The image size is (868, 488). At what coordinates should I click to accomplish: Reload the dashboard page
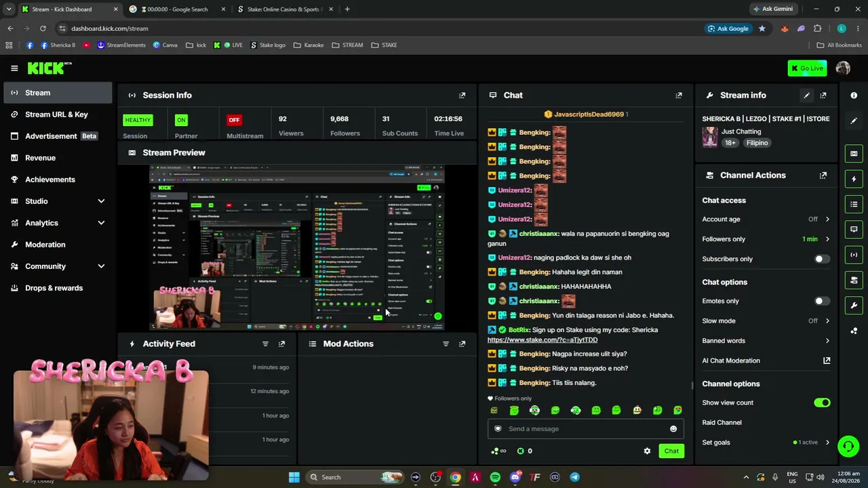[43, 28]
